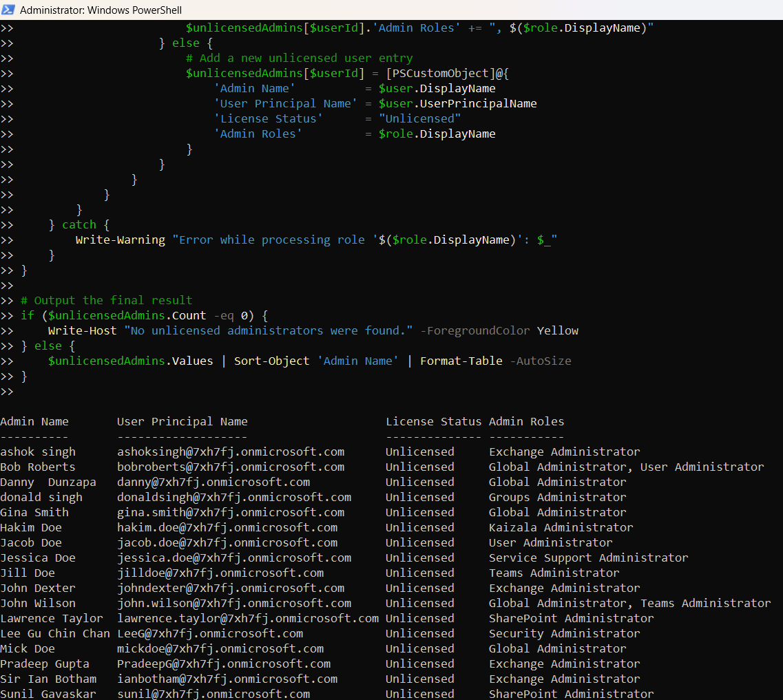Click the Groups Administrator role text
The width and height of the screenshot is (783, 700).
(557, 497)
